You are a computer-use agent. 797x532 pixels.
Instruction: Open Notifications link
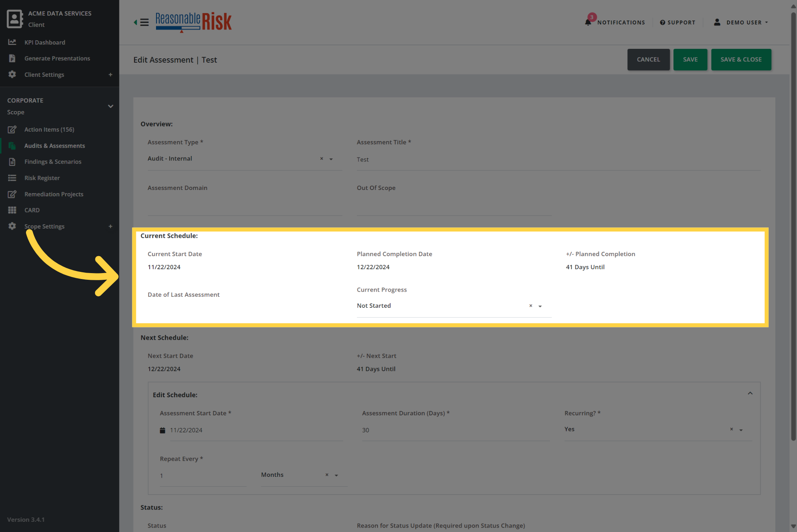point(621,22)
